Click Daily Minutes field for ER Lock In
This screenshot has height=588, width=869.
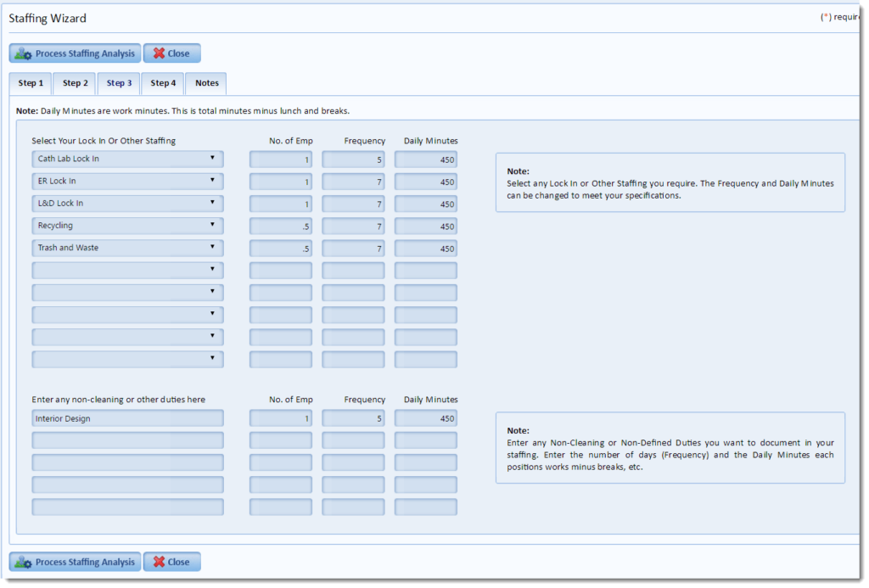pos(426,182)
